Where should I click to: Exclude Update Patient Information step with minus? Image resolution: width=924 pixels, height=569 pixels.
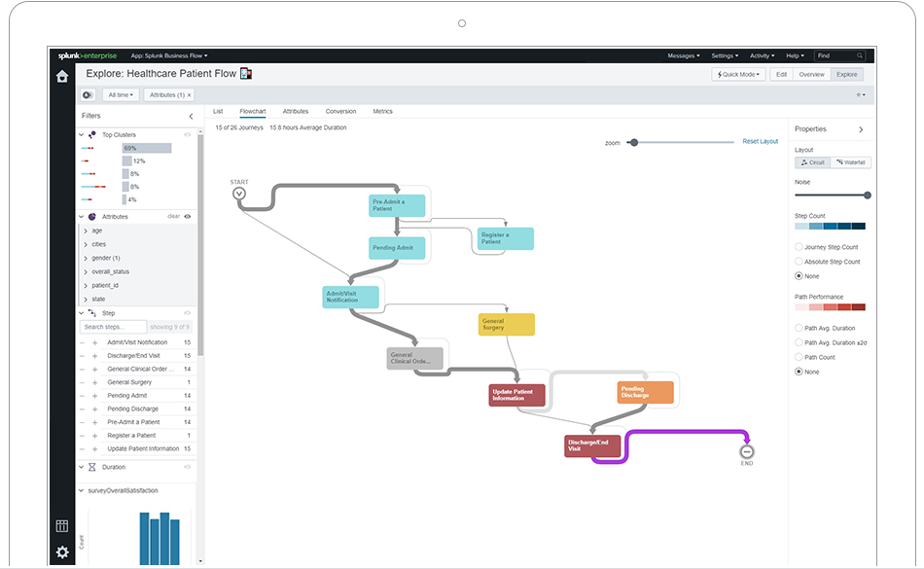pos(82,449)
